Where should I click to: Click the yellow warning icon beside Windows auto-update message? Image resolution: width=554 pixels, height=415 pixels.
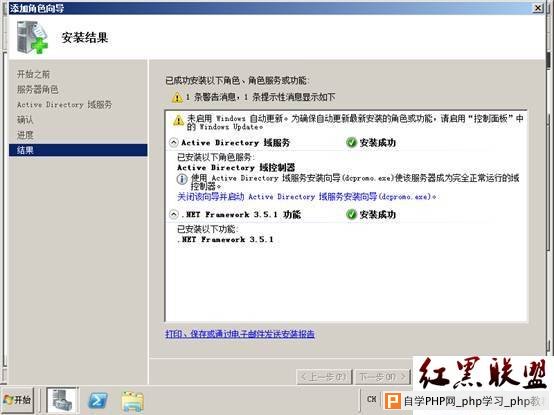[x=178, y=120]
